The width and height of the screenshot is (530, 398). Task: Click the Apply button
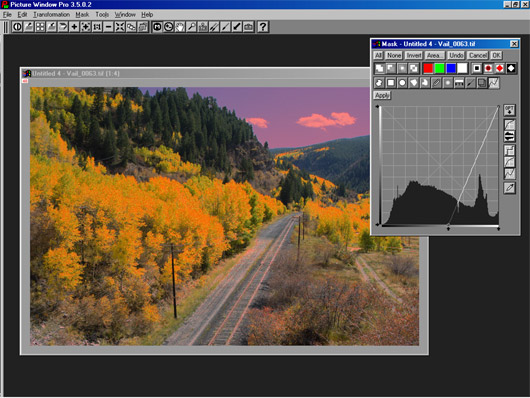(382, 95)
